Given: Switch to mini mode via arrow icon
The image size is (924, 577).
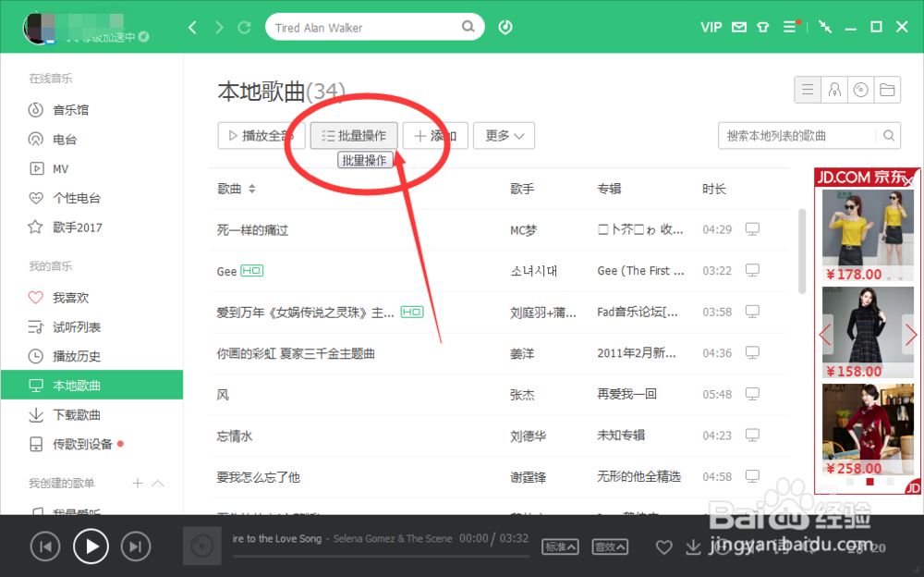Looking at the screenshot, I should click(x=824, y=27).
